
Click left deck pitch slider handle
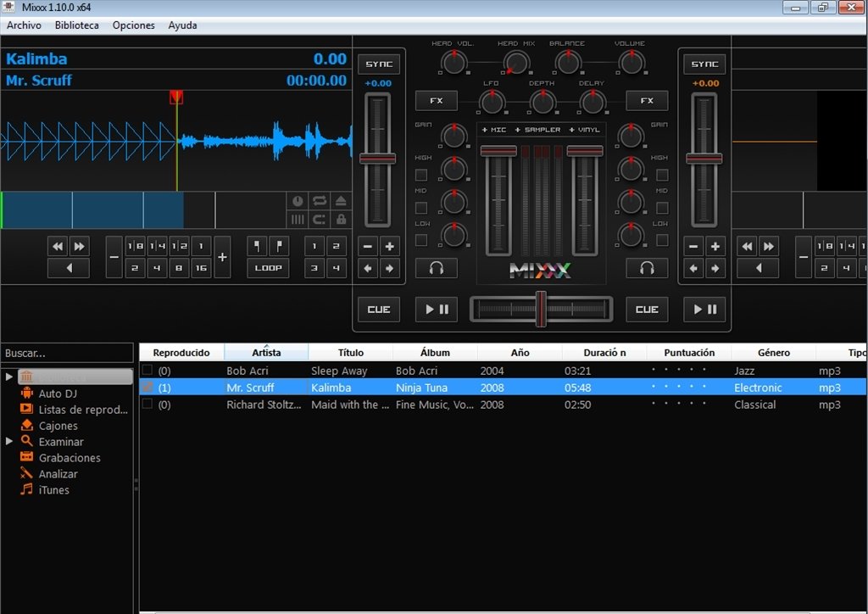point(377,159)
